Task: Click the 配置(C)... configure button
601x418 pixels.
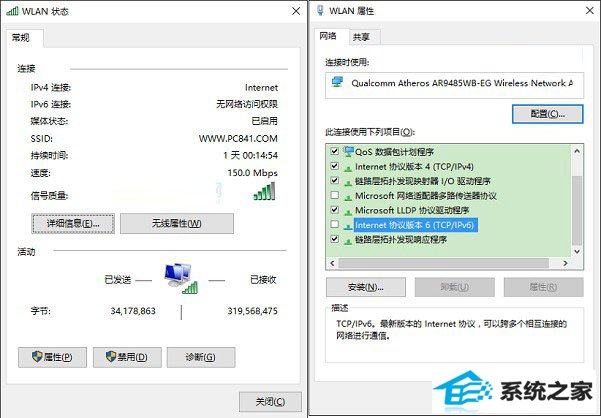Action: pyautogui.click(x=548, y=114)
